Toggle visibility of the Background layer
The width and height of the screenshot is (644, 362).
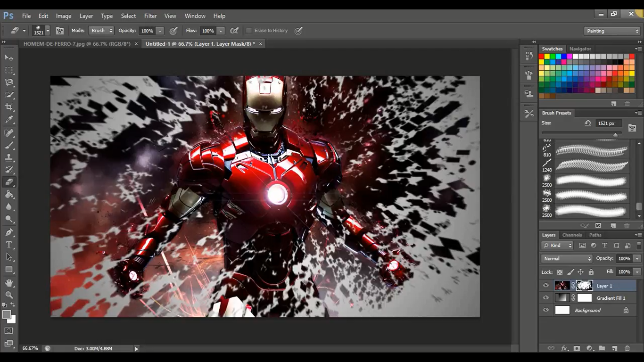[x=546, y=310]
